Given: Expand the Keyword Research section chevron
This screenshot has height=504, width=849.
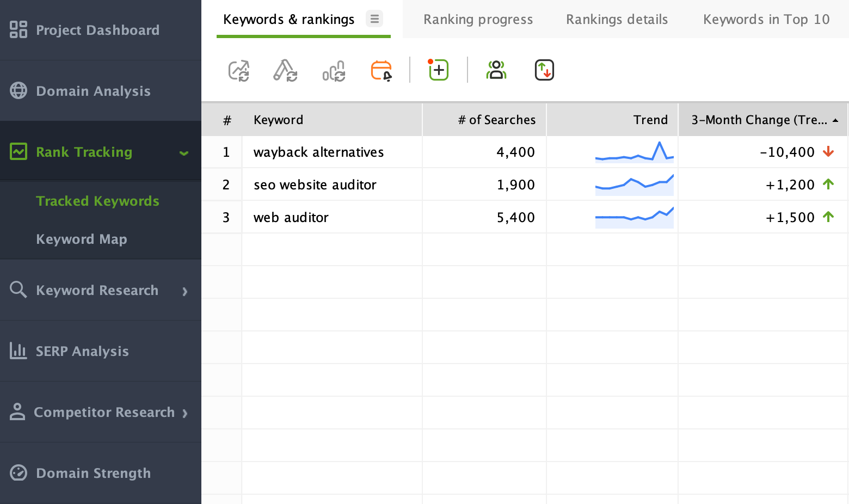Looking at the screenshot, I should pyautogui.click(x=185, y=291).
